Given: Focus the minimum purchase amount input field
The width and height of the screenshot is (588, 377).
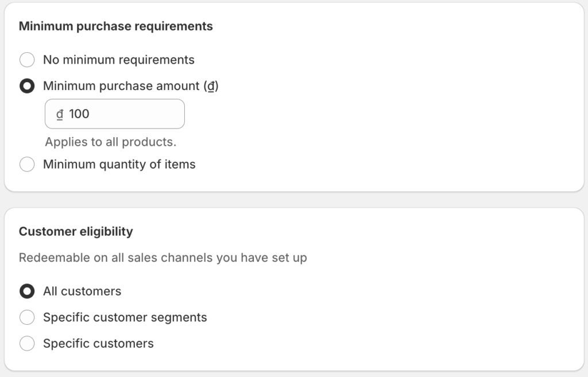Looking at the screenshot, I should [x=132, y=114].
